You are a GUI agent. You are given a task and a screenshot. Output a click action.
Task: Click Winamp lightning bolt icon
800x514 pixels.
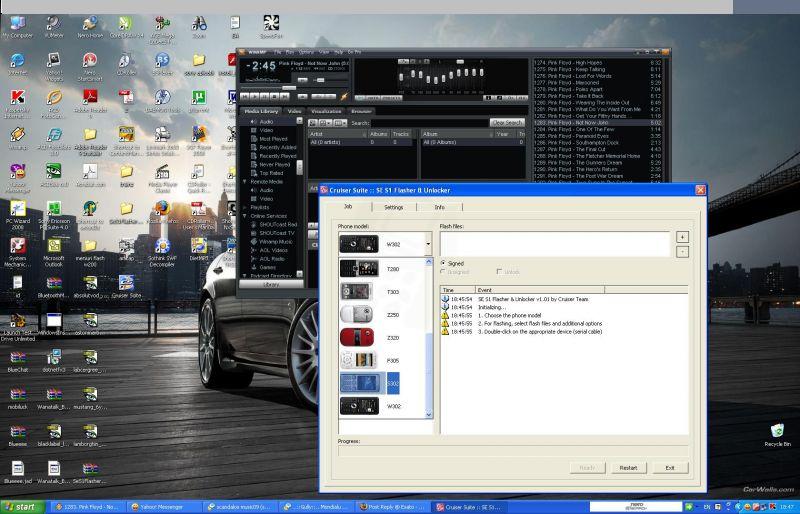pos(344,96)
